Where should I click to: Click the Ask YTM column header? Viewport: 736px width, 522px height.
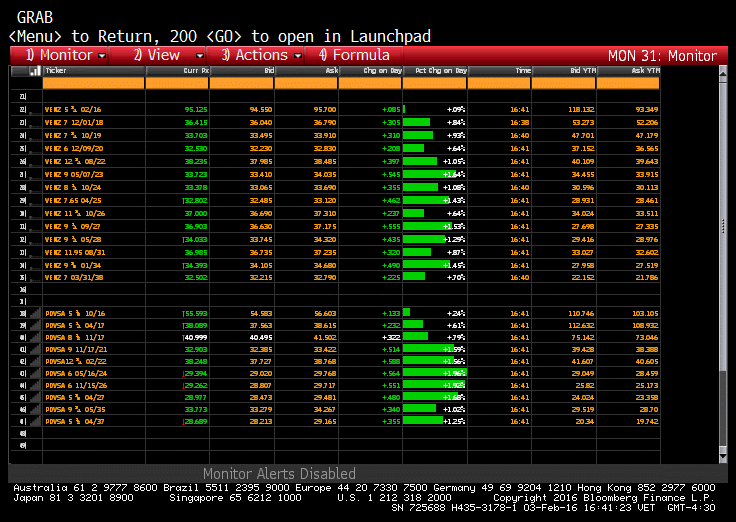[x=628, y=71]
